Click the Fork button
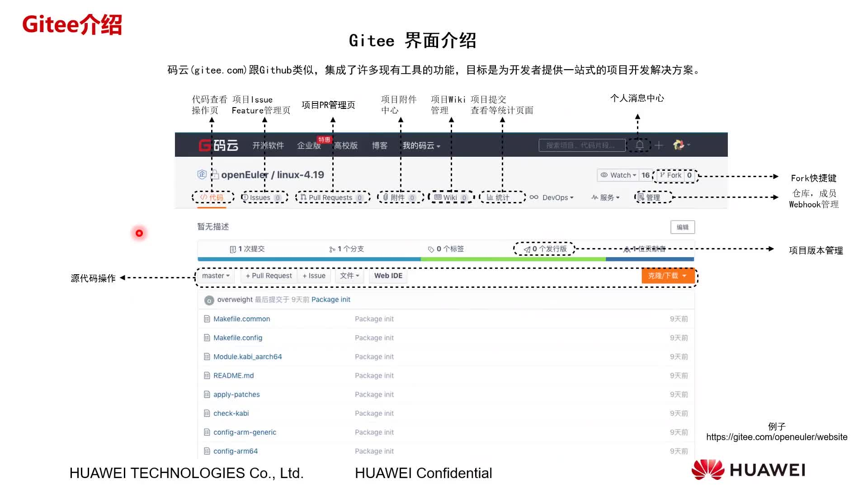Image resolution: width=868 pixels, height=488 pixels. click(x=670, y=175)
